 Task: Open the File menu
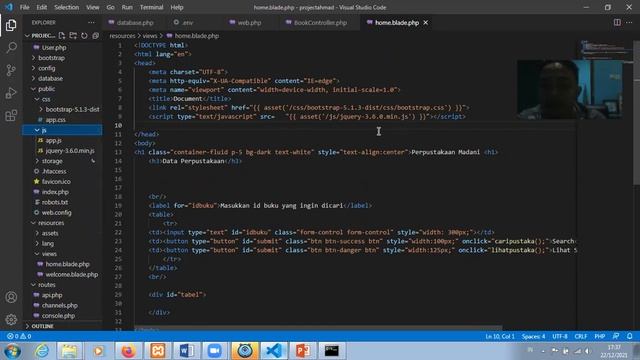[x=24, y=7]
